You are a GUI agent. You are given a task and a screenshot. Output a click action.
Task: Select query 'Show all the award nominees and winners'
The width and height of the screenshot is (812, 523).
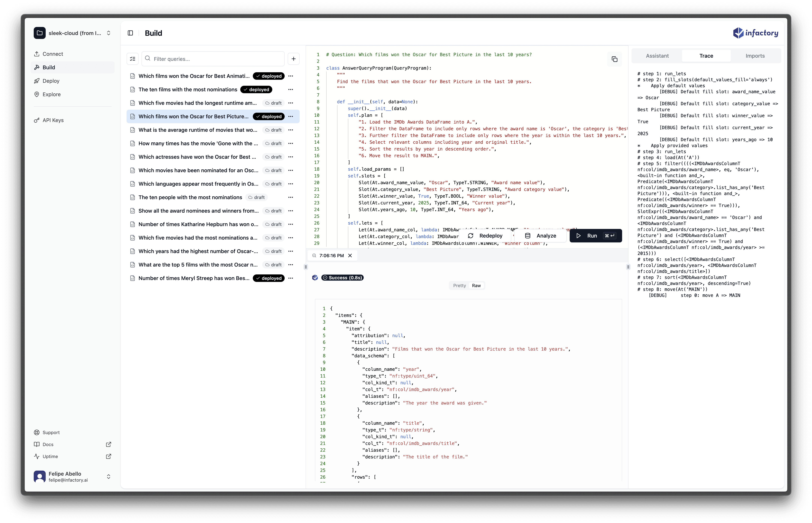pos(199,211)
